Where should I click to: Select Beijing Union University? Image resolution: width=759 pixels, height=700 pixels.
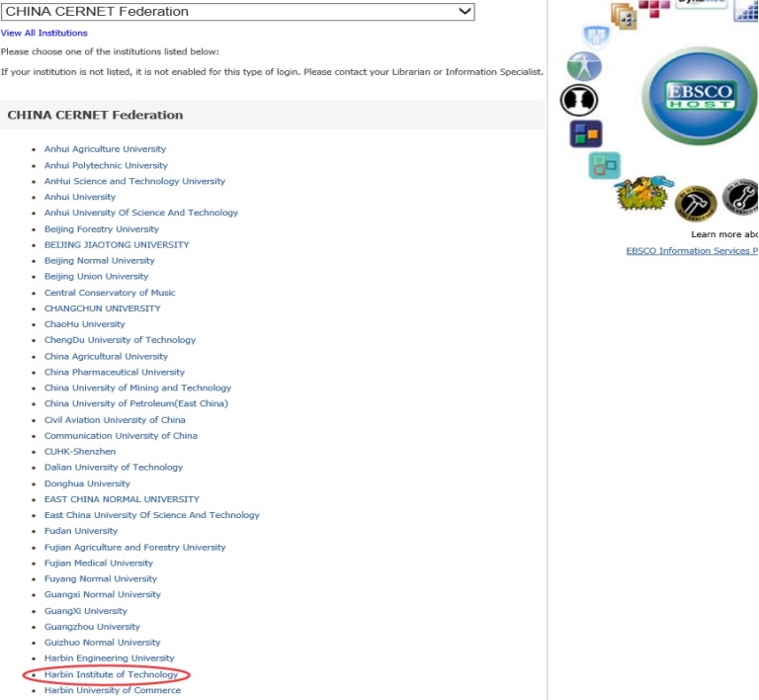click(96, 277)
